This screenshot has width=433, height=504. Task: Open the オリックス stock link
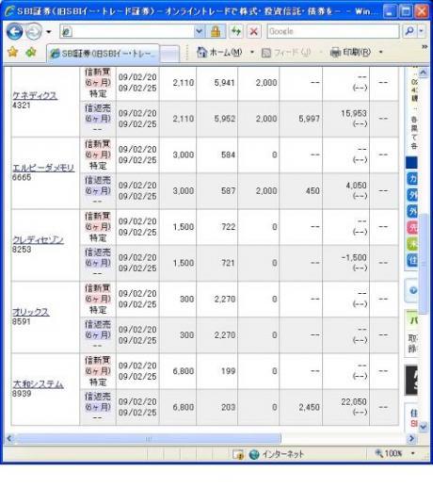click(x=31, y=312)
